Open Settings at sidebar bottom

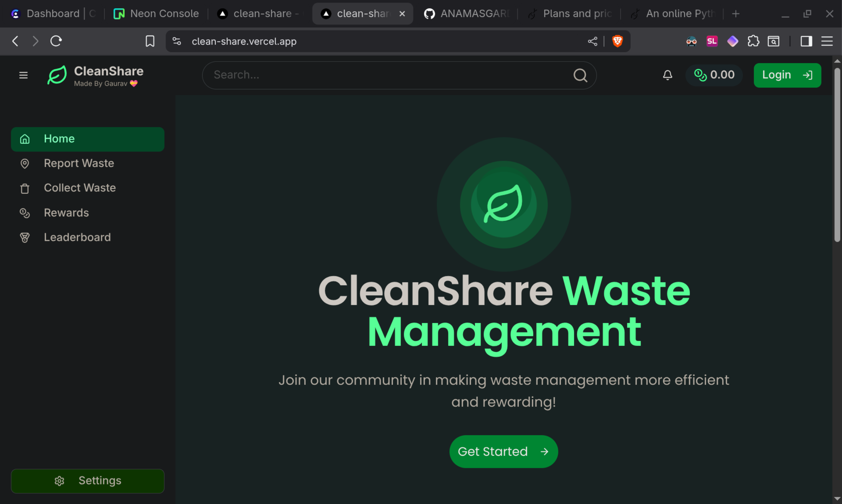(88, 480)
